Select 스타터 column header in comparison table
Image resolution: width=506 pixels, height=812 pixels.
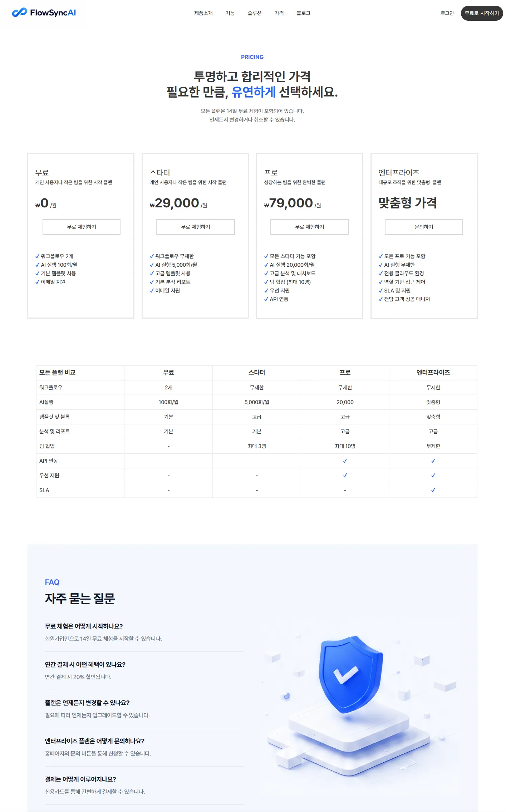click(x=257, y=373)
